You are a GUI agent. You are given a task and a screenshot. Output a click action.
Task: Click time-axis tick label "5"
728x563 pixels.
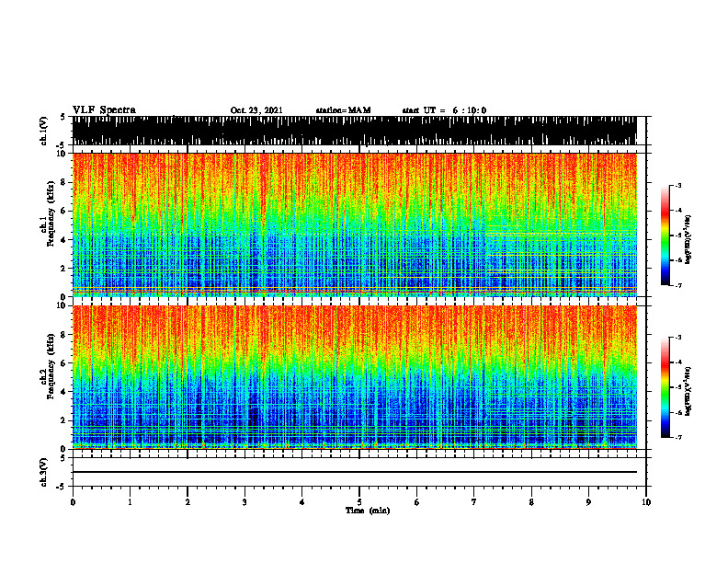[x=359, y=502]
